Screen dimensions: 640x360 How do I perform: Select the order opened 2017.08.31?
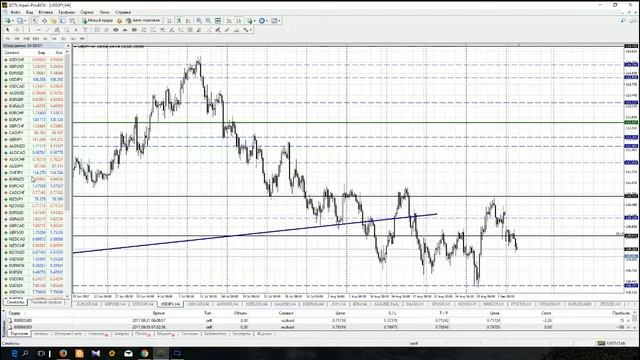pyautogui.click(x=318, y=320)
